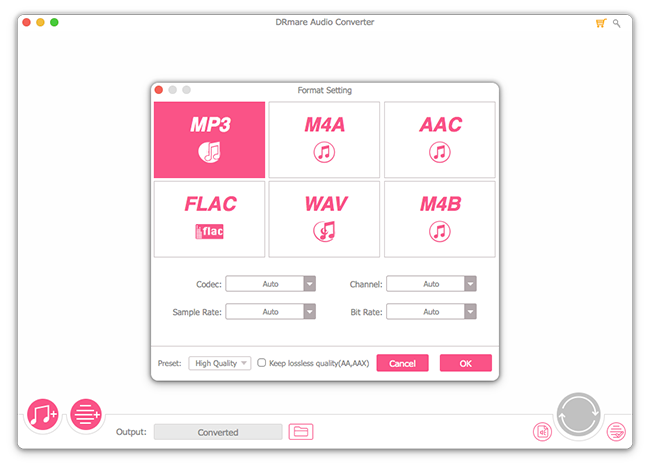
Task: Choose the FLAC format tile
Action: [x=210, y=218]
